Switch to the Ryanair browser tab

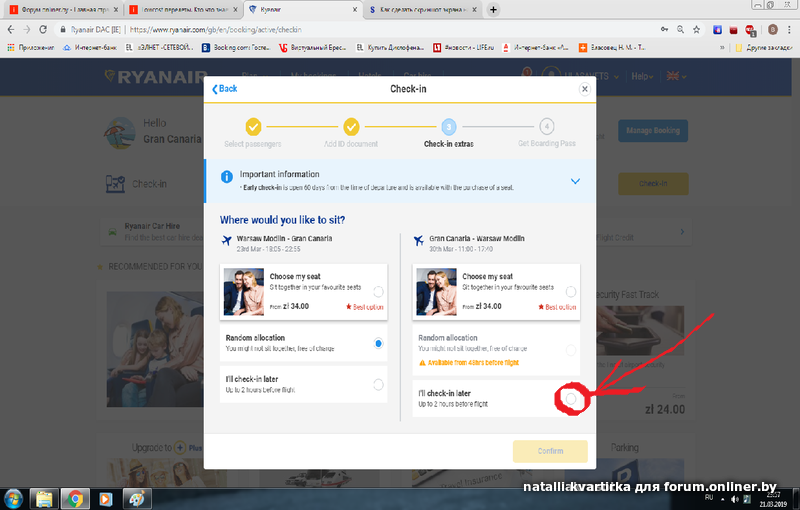coord(301,10)
